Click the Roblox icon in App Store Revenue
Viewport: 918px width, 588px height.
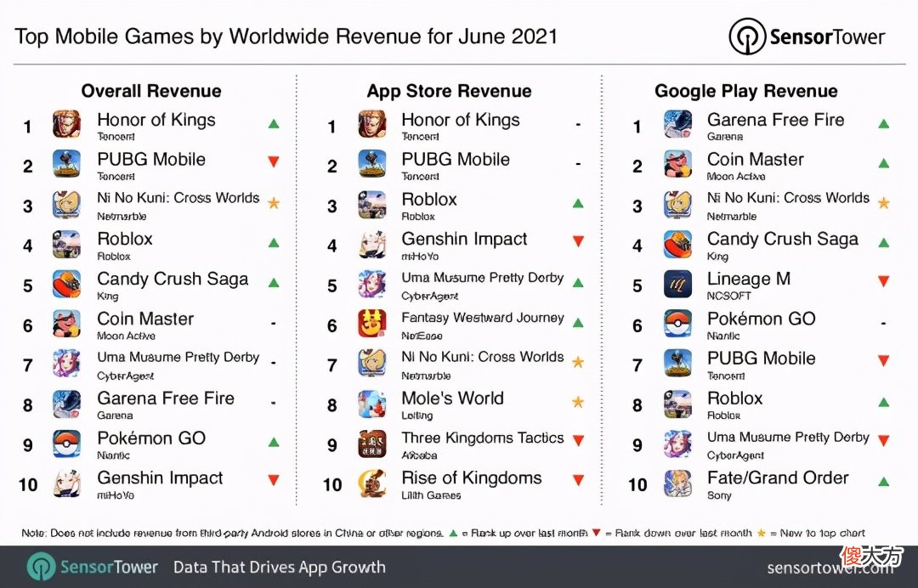click(371, 204)
